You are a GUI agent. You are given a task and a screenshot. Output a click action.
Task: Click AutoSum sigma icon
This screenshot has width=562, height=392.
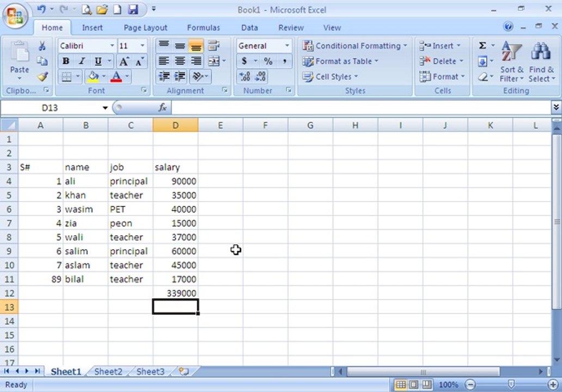click(483, 46)
